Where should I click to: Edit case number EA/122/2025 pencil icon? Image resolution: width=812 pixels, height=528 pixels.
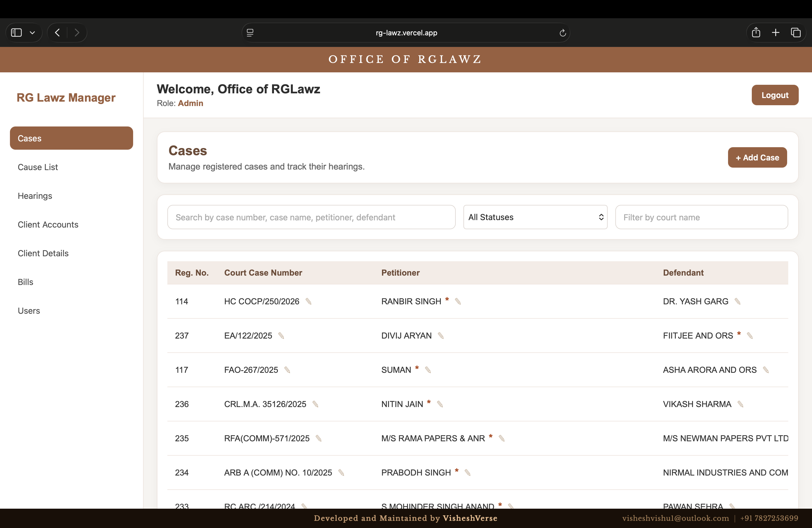click(x=281, y=336)
